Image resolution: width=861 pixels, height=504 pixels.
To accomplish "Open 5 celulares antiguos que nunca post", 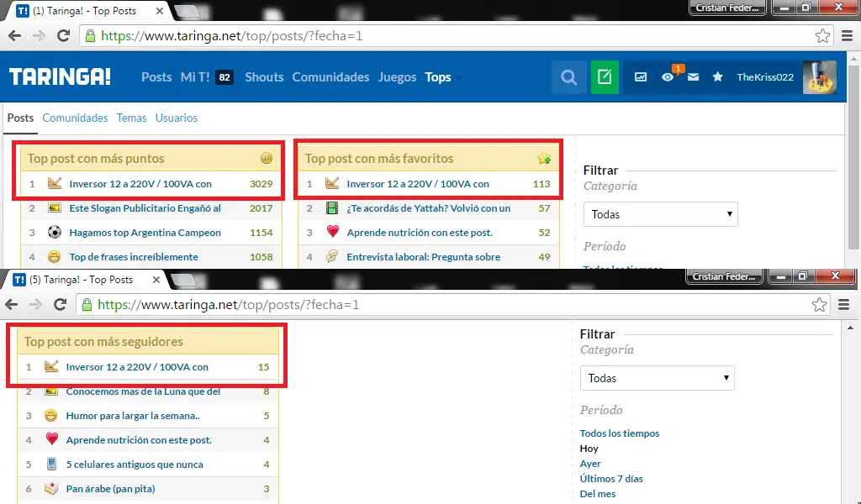I will coord(135,465).
